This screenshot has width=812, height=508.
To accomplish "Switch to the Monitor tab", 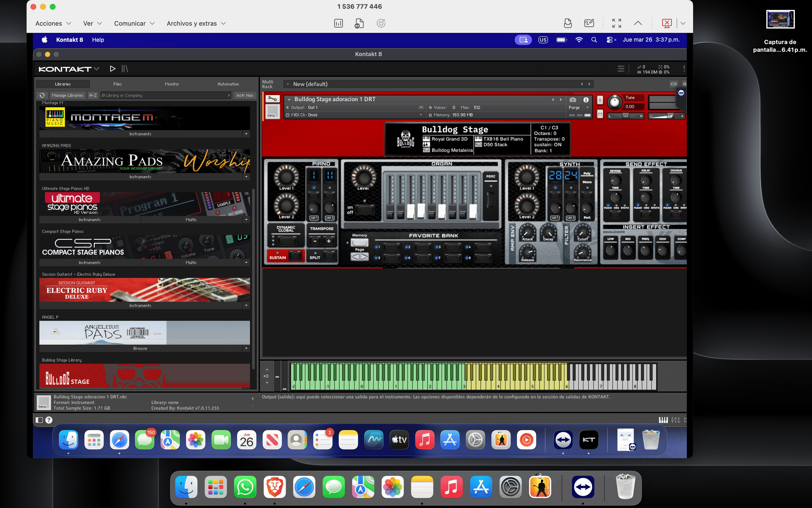I will coord(172,84).
